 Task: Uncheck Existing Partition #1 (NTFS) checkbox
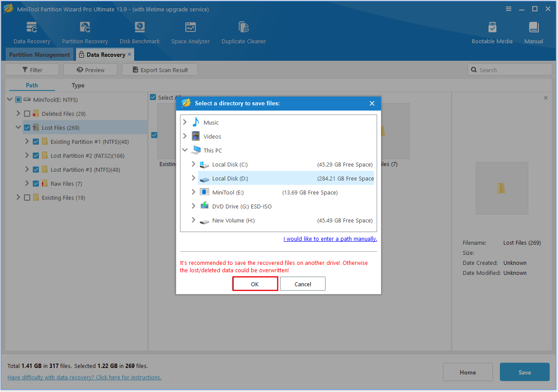coord(36,142)
